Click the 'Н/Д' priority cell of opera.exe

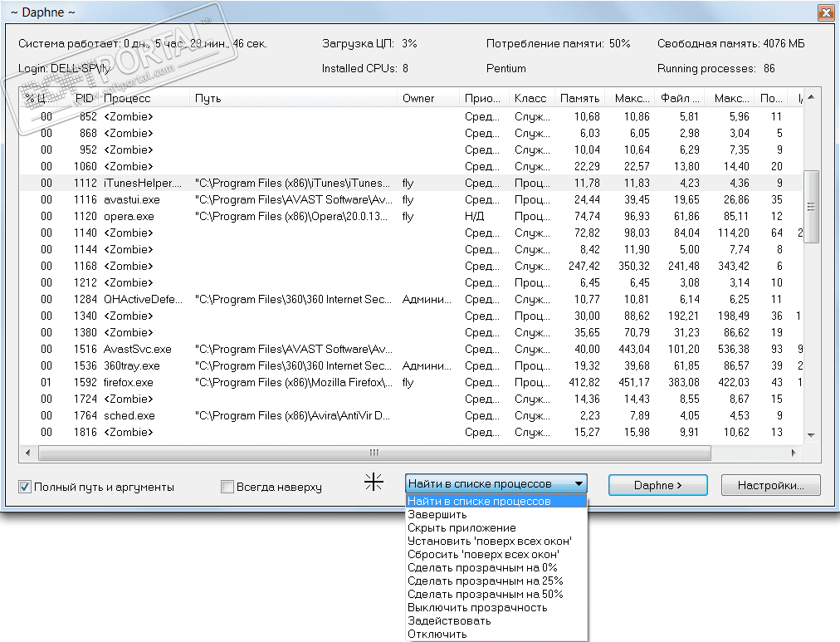[474, 216]
